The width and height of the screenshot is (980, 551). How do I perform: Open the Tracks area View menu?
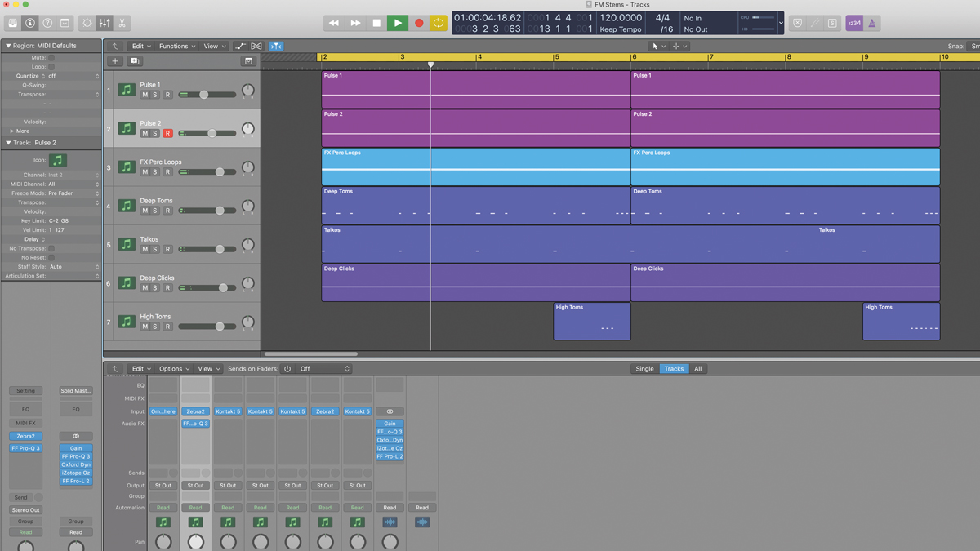214,47
